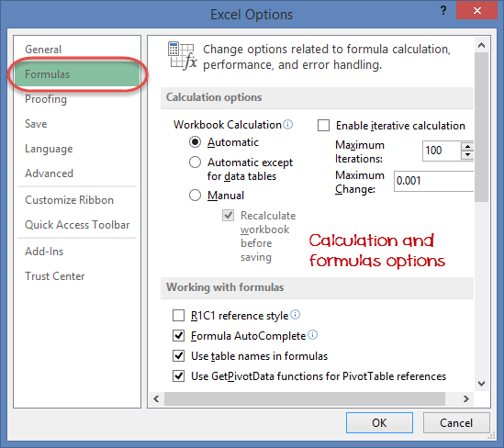Screen dimensions: 504x448
Task: Click the Formula AutoComplete info icon
Action: pyautogui.click(x=312, y=335)
